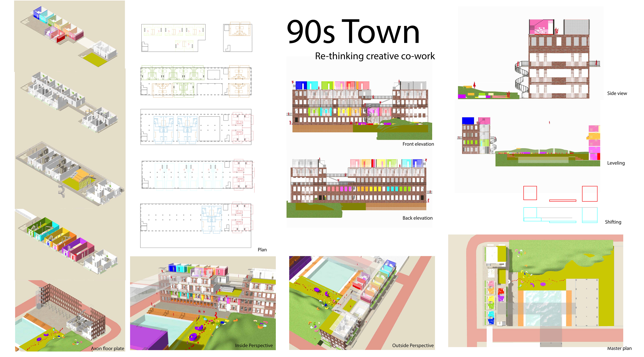This screenshot has height=357, width=644.
Task: Select the outside perspective rendering
Action: click(x=362, y=303)
